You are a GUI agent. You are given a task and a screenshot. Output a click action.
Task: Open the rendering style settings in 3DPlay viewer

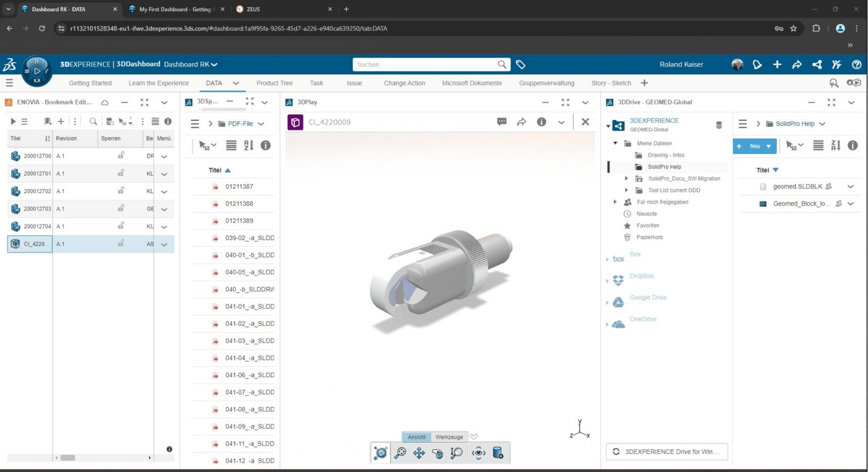click(x=497, y=453)
